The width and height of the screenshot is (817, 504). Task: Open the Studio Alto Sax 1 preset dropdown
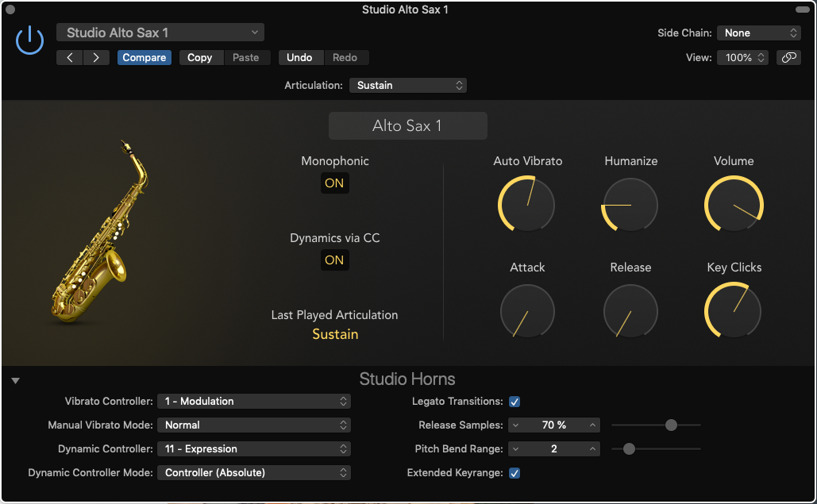[x=160, y=33]
